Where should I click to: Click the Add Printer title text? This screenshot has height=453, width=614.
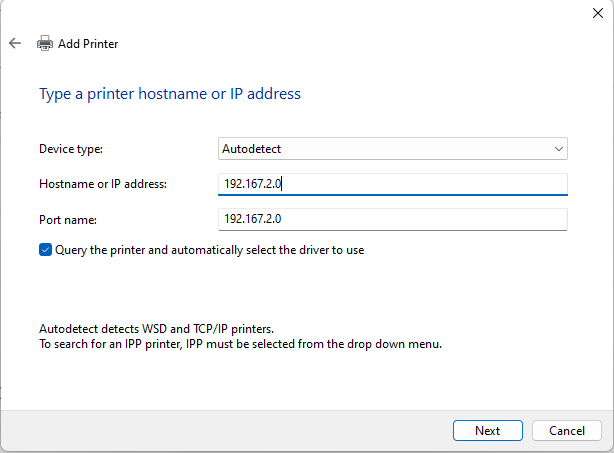point(88,44)
